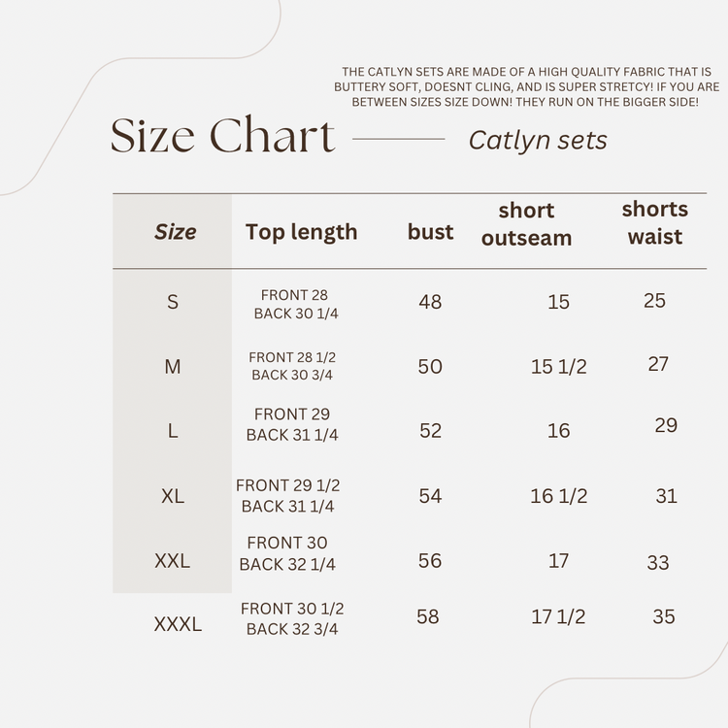
Task: Select the Top length column header
Action: tap(301, 232)
